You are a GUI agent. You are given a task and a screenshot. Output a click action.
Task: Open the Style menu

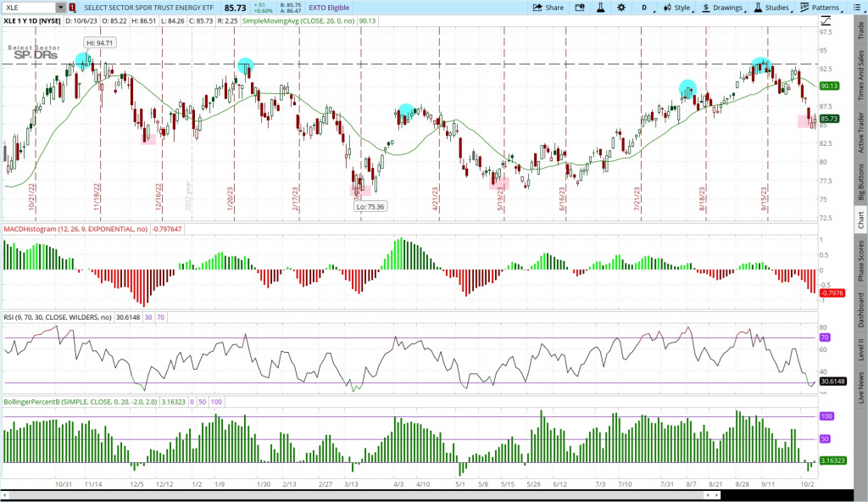[678, 8]
